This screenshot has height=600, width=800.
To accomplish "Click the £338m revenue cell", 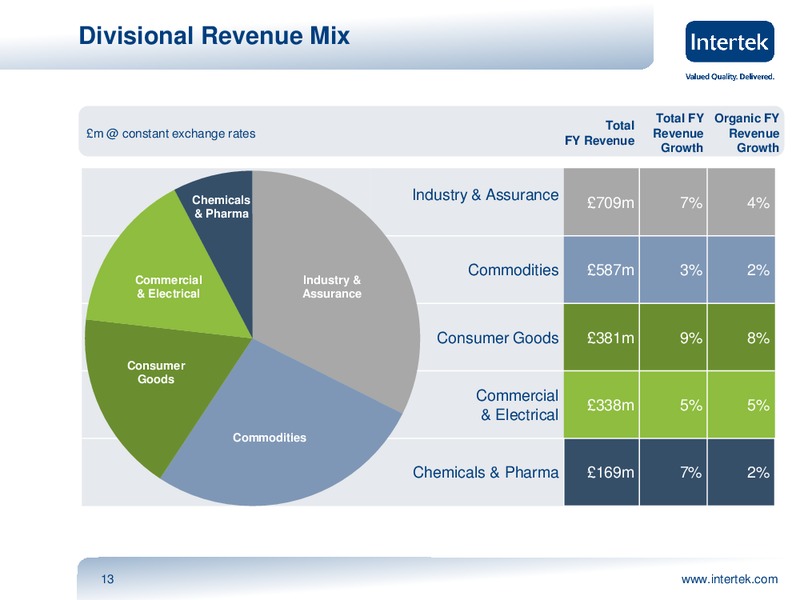I will click(x=601, y=405).
